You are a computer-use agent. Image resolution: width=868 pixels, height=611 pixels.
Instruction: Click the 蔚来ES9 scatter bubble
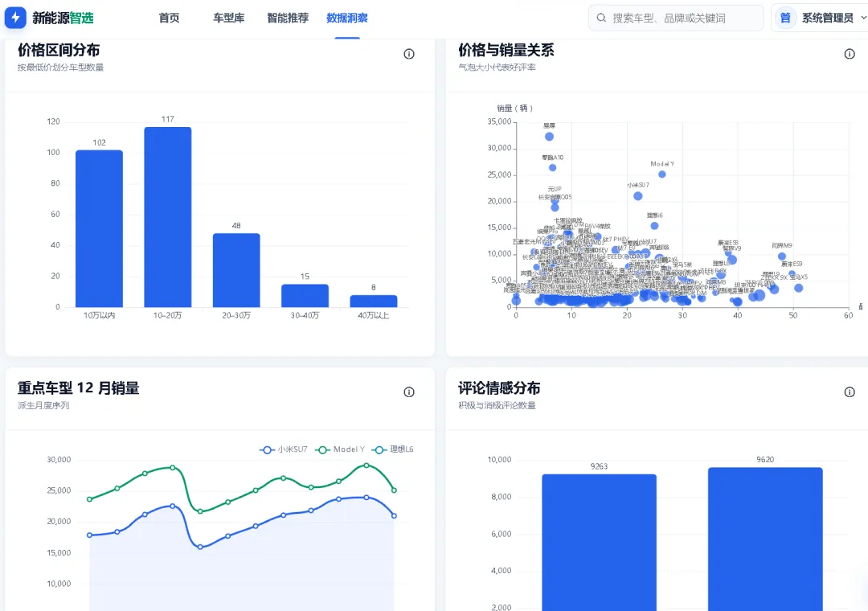792,273
